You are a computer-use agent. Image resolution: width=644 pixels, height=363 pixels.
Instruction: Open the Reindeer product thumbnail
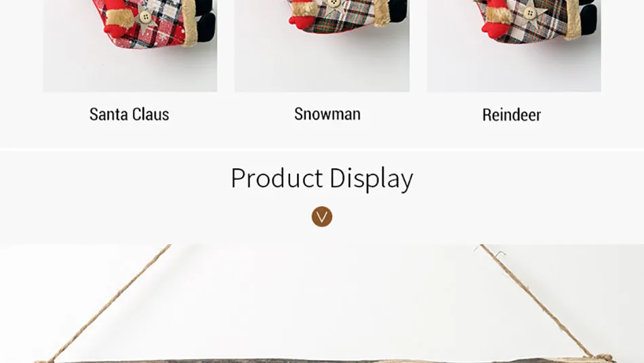[514, 45]
